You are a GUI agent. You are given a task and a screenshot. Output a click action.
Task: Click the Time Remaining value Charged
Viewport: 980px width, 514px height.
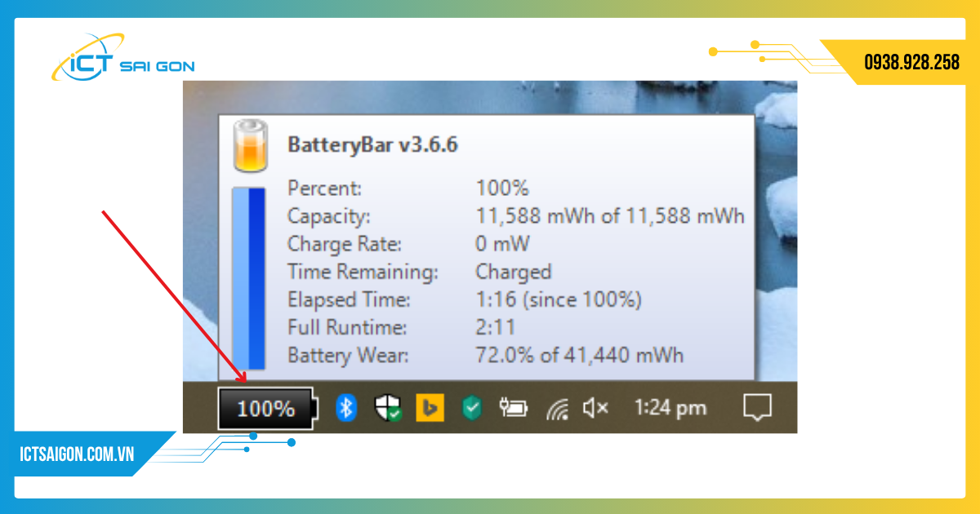514,272
